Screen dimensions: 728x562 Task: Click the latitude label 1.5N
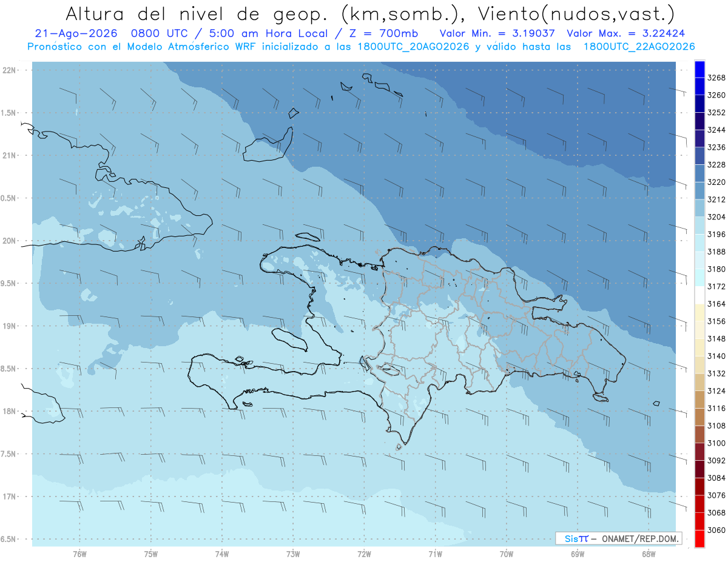click(x=9, y=113)
